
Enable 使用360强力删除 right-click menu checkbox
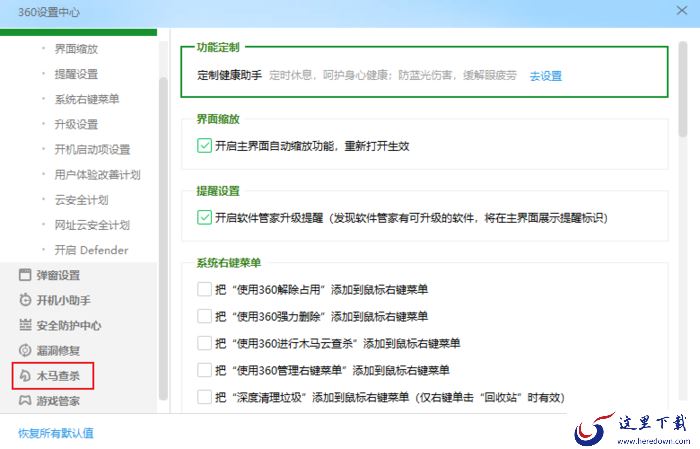204,316
